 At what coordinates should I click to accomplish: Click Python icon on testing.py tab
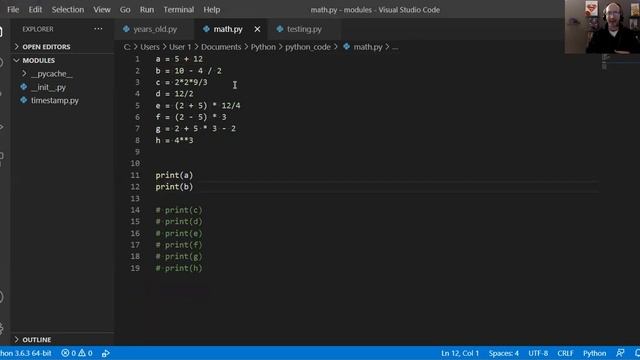(x=280, y=29)
